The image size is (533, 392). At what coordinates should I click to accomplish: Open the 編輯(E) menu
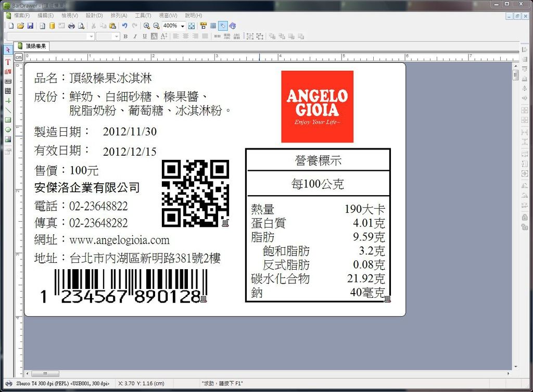(x=45, y=16)
